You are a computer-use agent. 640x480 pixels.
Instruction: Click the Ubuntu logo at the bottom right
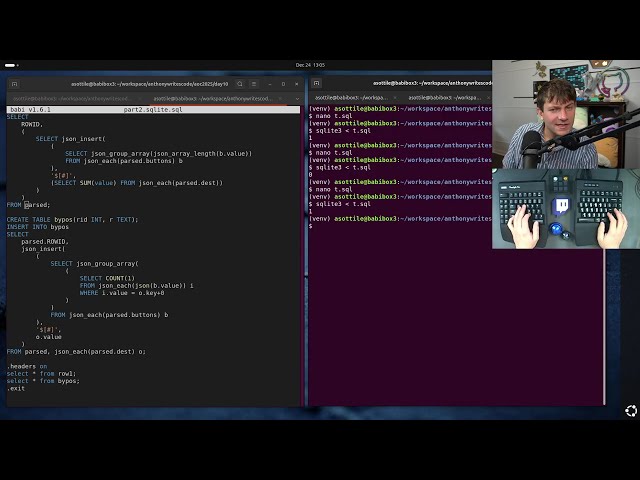pyautogui.click(x=631, y=411)
